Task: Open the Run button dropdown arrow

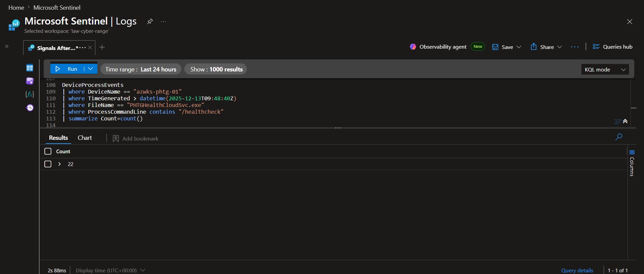Action: (x=90, y=69)
